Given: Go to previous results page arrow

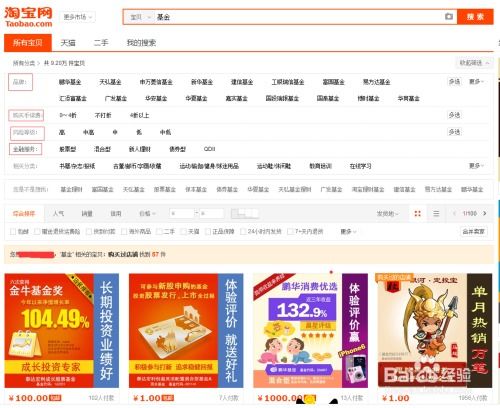Looking at the screenshot, I should (454, 213).
